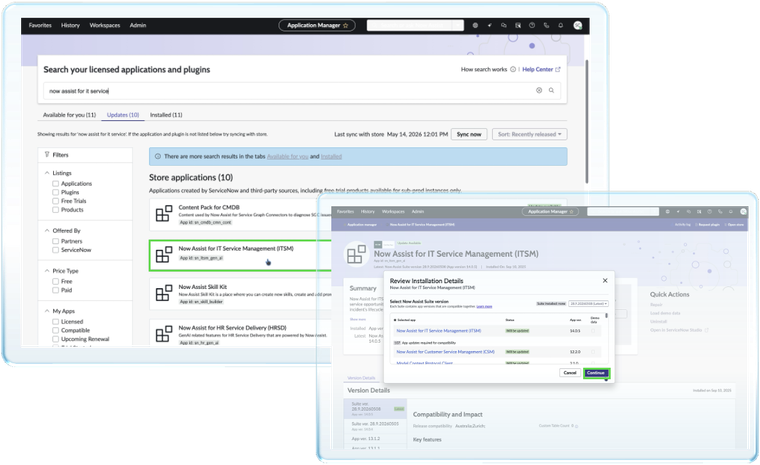This screenshot has height=465, width=760.
Task: Open the Workspaces menu in the back window
Action: click(105, 25)
